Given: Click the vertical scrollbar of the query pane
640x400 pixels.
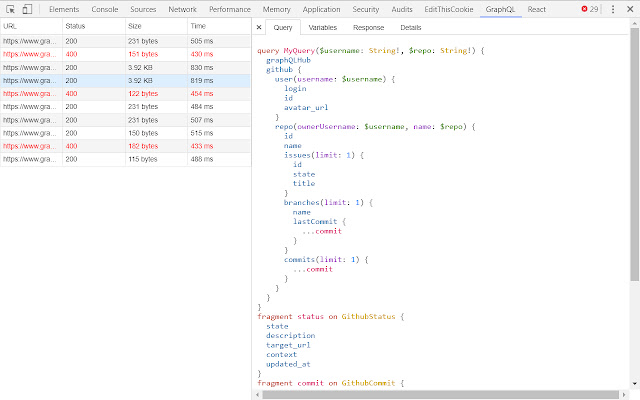Looking at the screenshot, I should [x=634, y=150].
